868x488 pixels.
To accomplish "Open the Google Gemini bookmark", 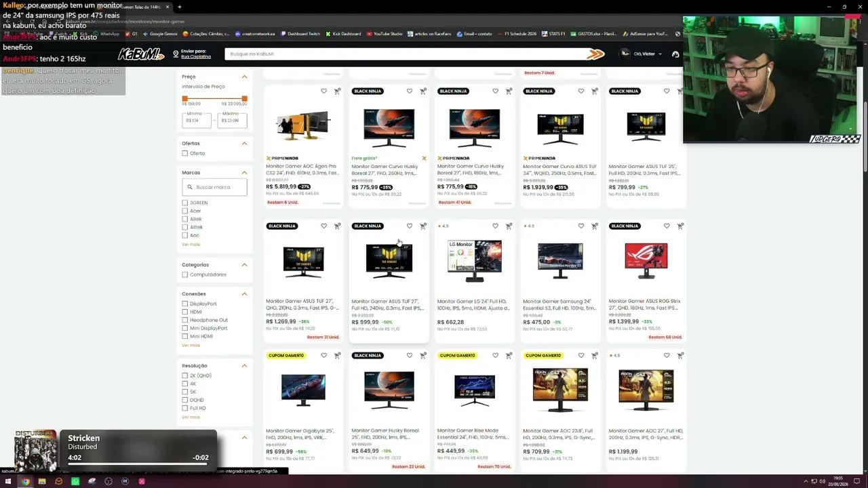I will pos(160,34).
